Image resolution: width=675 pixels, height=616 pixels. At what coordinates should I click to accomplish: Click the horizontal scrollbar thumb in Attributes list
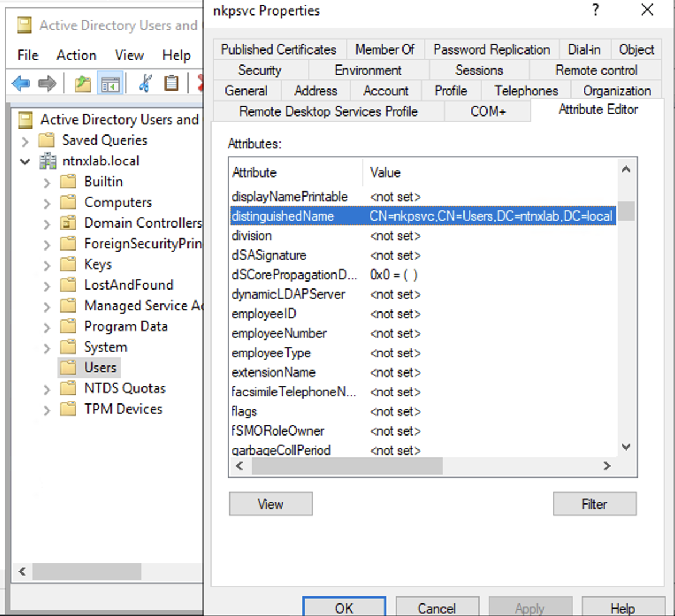point(347,466)
